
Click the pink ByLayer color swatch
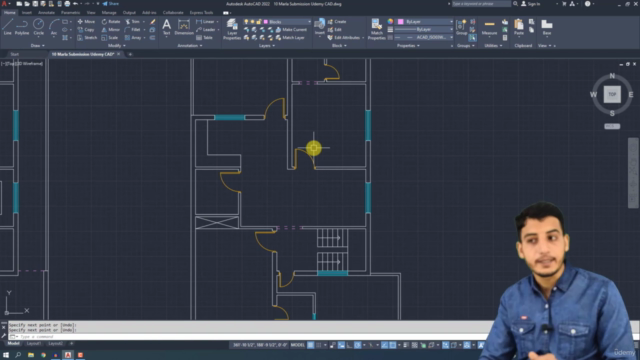click(400, 22)
